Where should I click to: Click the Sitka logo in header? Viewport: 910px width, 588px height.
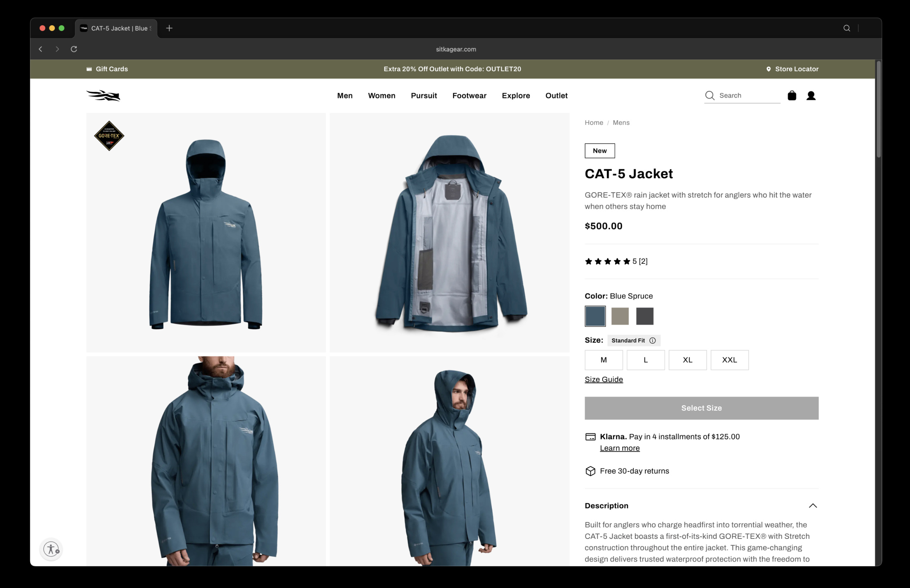coord(103,96)
